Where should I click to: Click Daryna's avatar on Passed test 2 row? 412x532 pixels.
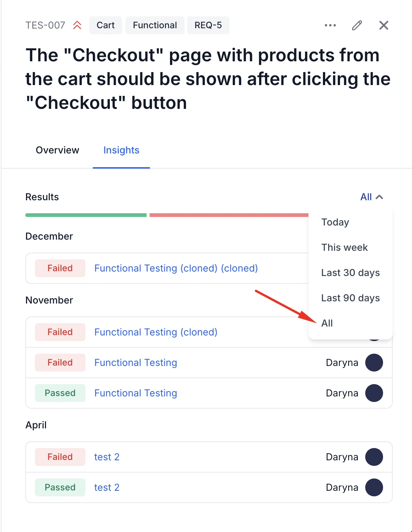tap(374, 487)
